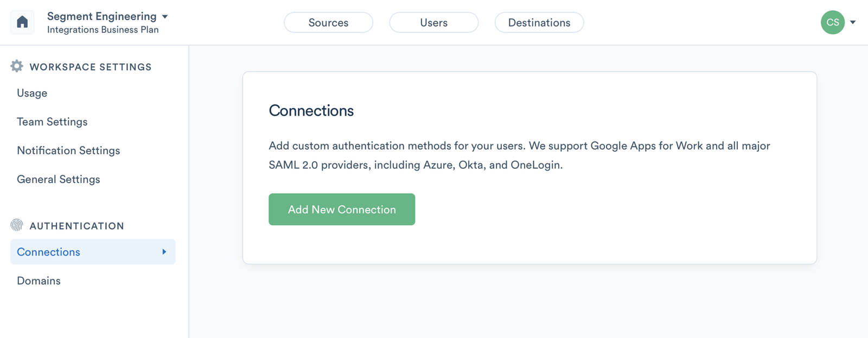The image size is (868, 338).
Task: Open the account menu arrow beside the avatar
Action: [853, 22]
